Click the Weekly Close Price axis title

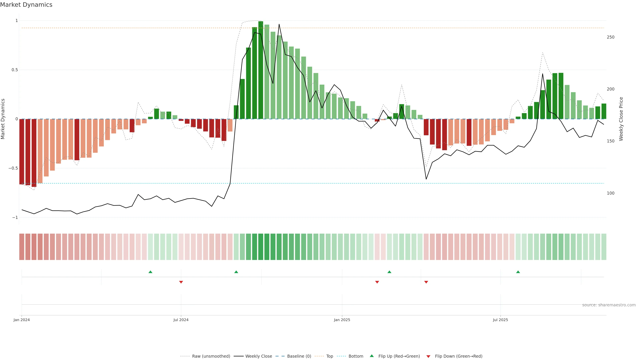621,119
